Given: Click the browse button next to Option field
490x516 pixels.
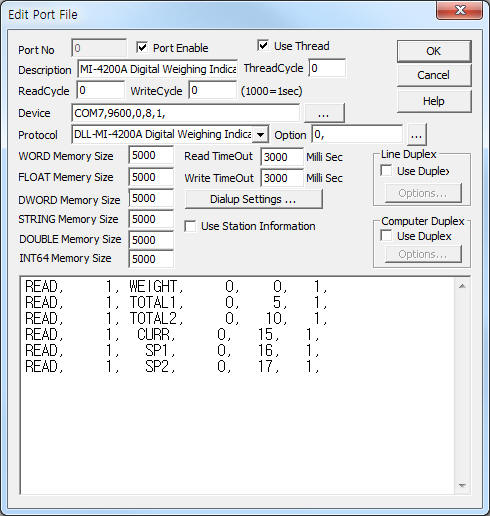Looking at the screenshot, I should [x=416, y=135].
